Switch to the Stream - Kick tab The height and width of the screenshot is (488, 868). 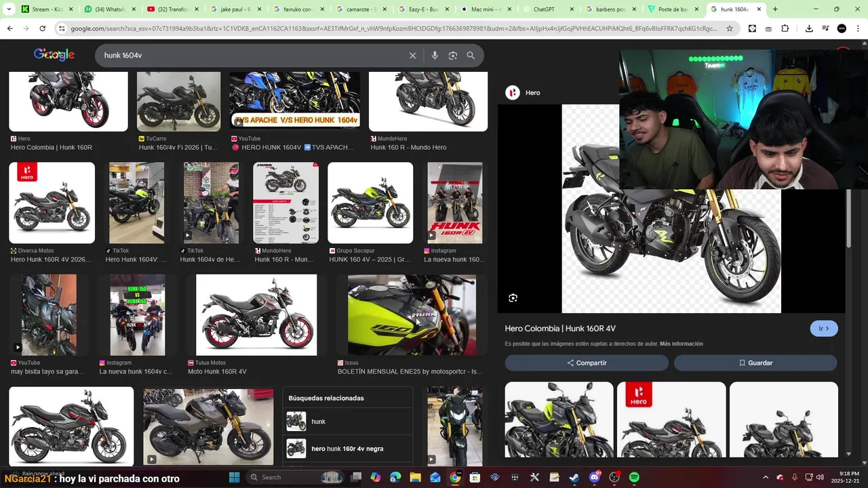(47, 9)
